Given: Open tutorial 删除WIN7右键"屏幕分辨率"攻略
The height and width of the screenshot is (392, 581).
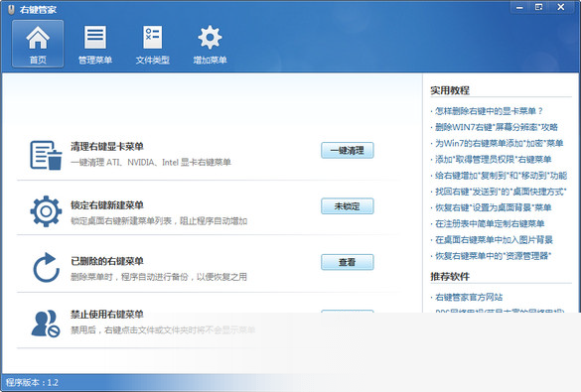Looking at the screenshot, I should point(497,127).
